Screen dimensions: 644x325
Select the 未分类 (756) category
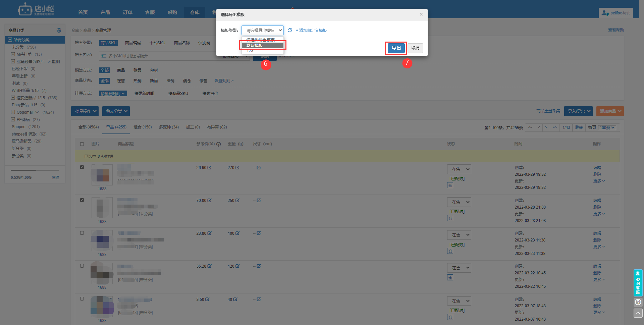23,47
